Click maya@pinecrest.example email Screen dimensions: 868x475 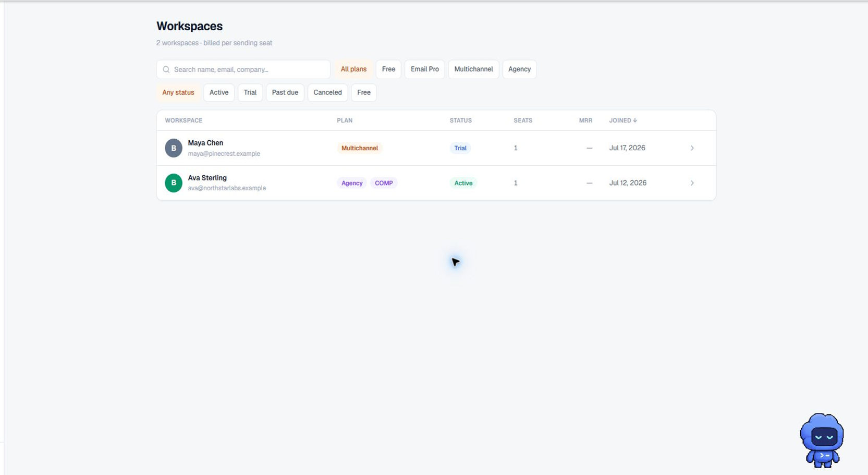pyautogui.click(x=224, y=154)
